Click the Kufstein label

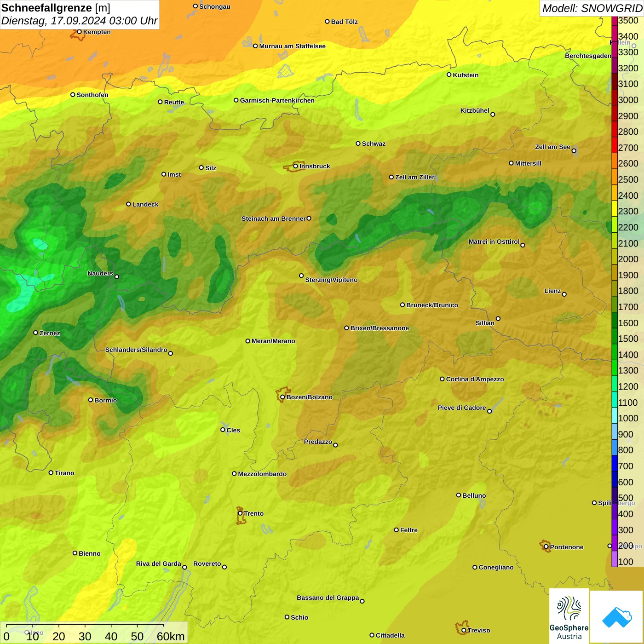tap(466, 75)
